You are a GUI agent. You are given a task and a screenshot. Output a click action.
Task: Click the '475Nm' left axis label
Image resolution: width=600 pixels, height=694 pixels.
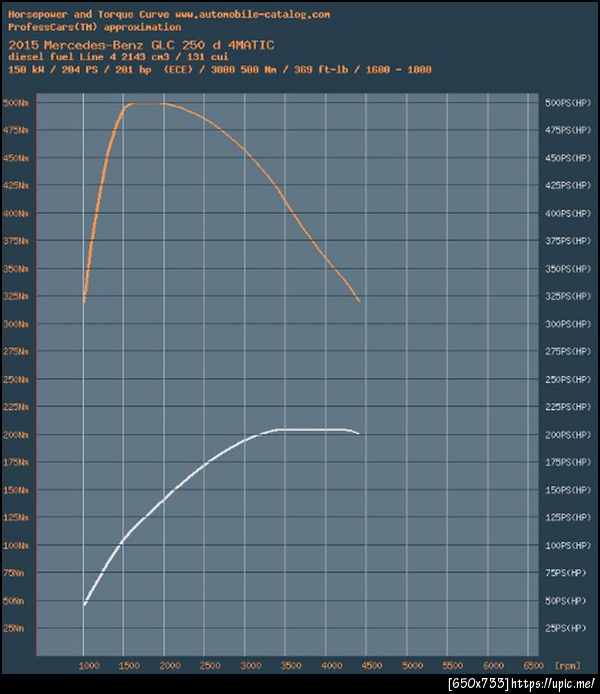pyautogui.click(x=15, y=130)
